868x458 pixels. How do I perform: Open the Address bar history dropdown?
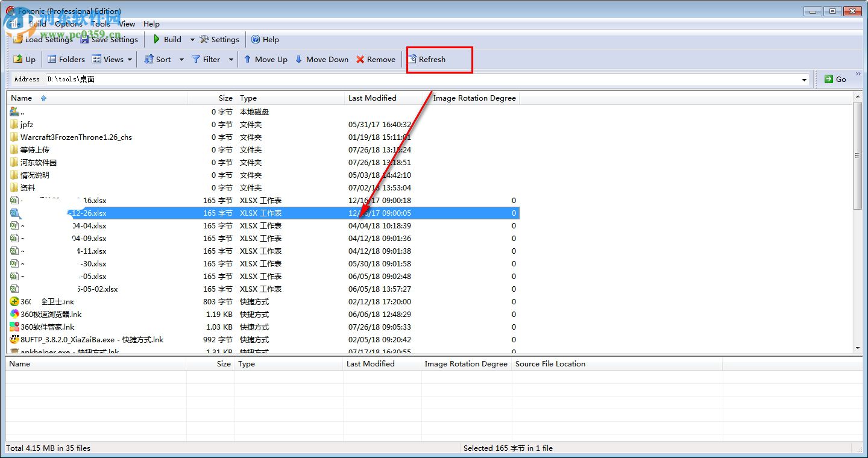click(805, 80)
